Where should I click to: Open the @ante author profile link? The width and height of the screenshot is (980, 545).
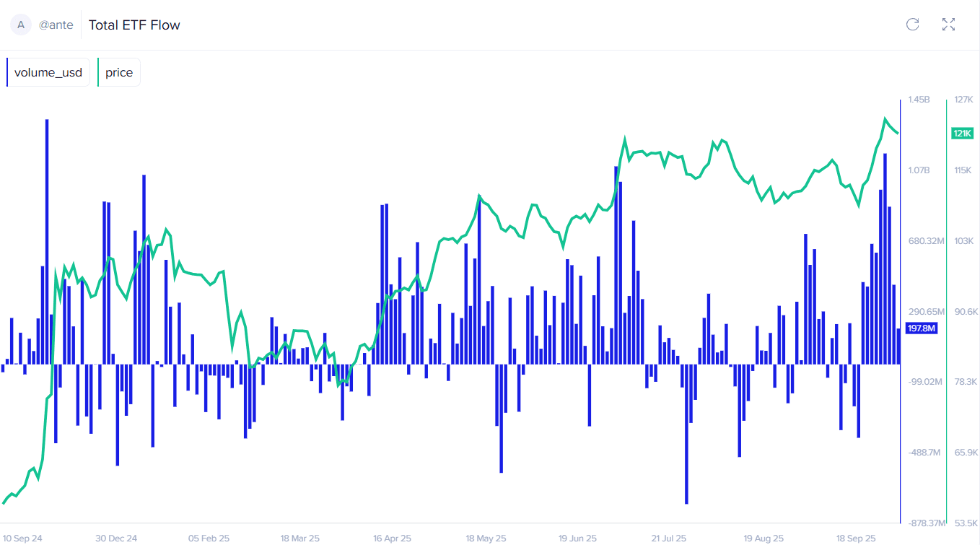click(56, 25)
